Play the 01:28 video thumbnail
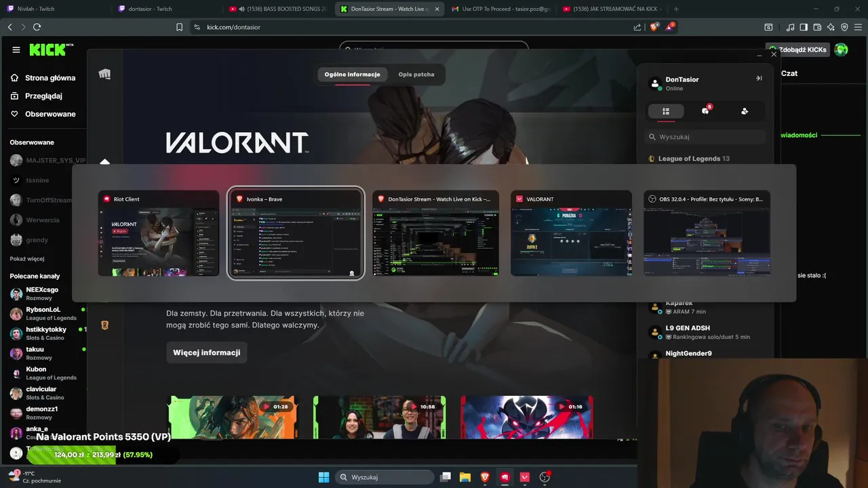Viewport: 868px width, 488px height. (232, 418)
